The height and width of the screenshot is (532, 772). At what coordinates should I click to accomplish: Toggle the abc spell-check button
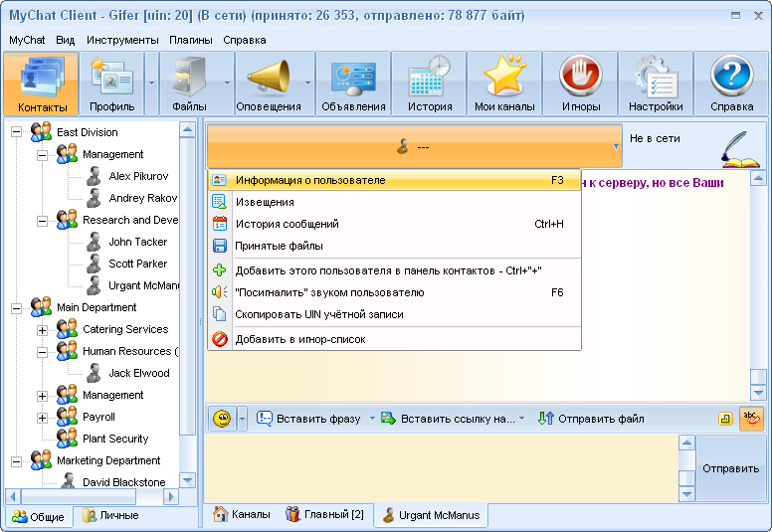coord(751,419)
